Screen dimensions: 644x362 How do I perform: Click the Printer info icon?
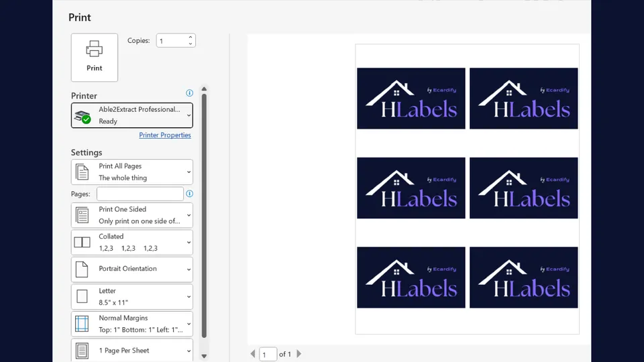click(x=189, y=93)
